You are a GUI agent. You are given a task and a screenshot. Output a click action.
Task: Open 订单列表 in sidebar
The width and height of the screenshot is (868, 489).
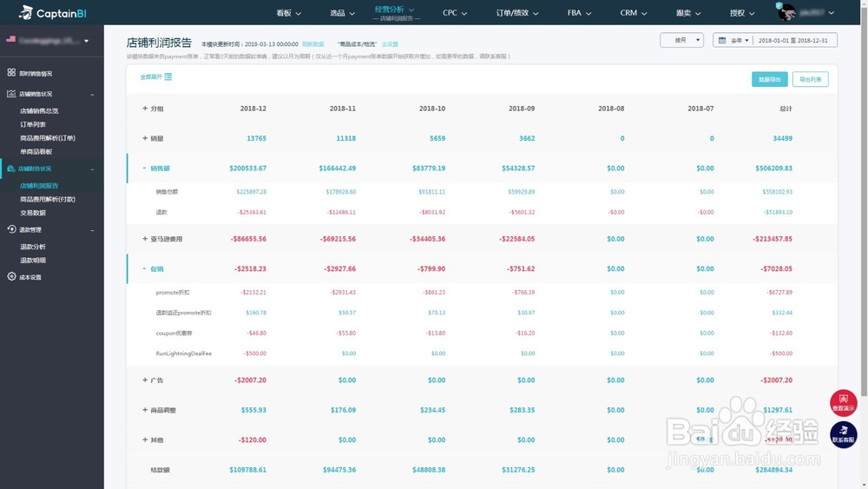[33, 124]
